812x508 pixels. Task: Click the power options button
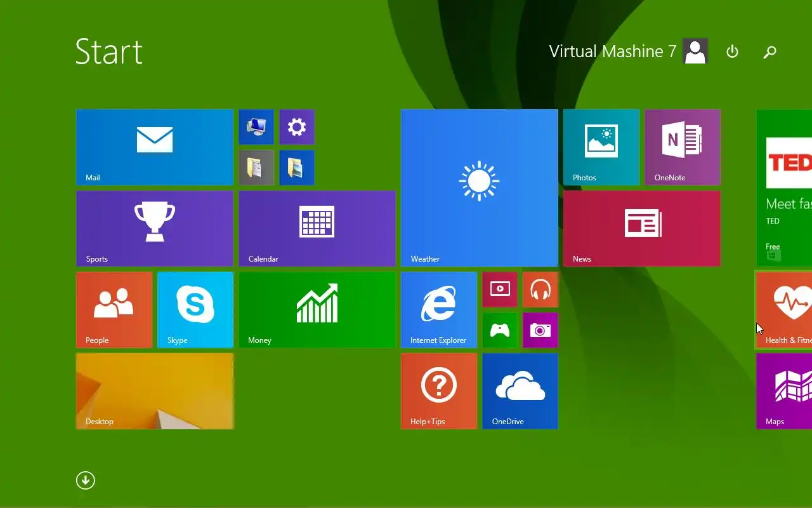click(732, 51)
